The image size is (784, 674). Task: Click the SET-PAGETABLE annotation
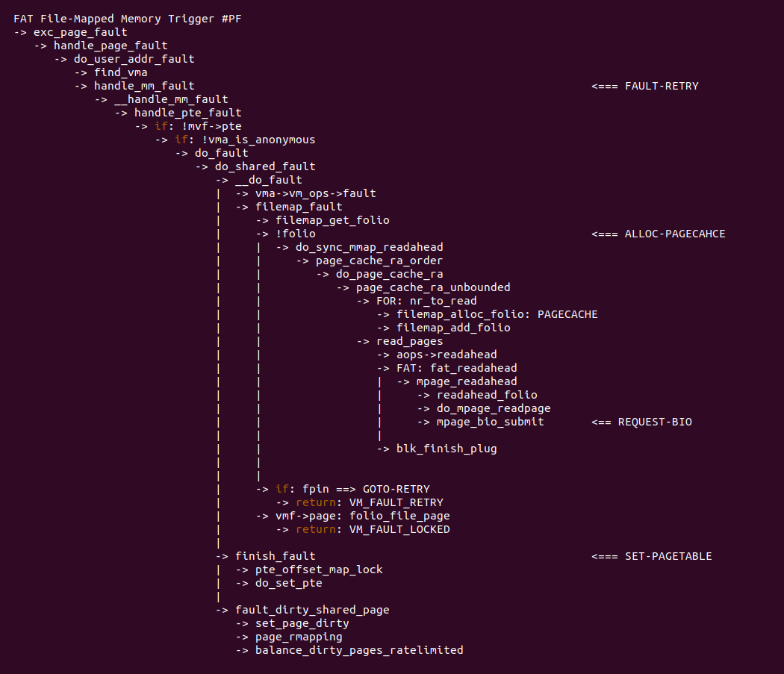click(668, 556)
